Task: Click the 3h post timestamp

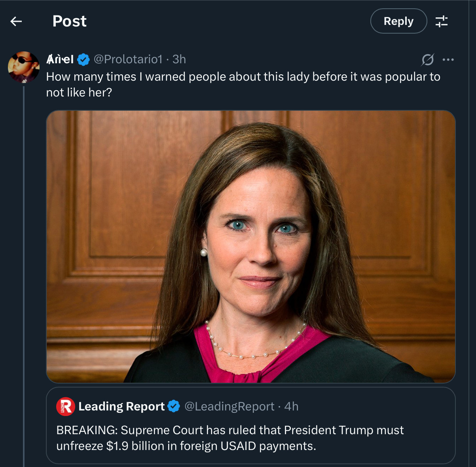Action: click(179, 59)
